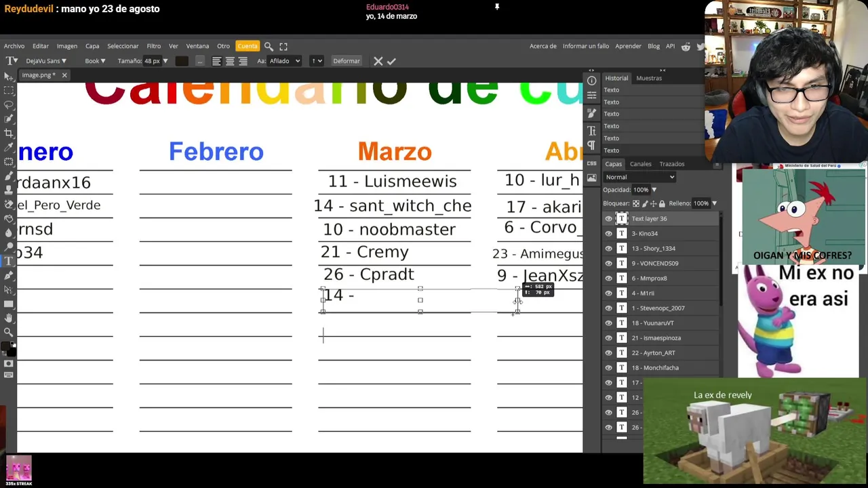Screen dimensions: 868x488
Task: Toggle lock transparent pixels
Action: click(x=635, y=203)
